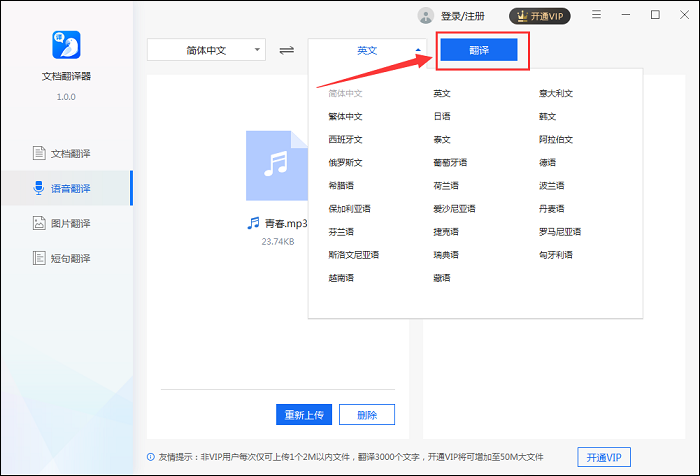The image size is (700, 476).
Task: Select 意大利文 from the language list
Action: (x=555, y=93)
